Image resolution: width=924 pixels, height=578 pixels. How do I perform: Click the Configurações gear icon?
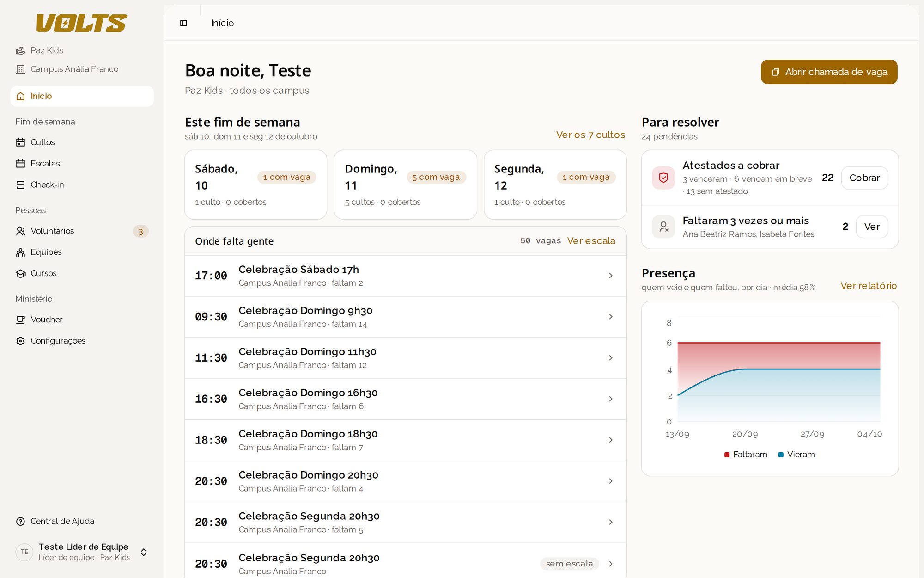click(x=20, y=341)
